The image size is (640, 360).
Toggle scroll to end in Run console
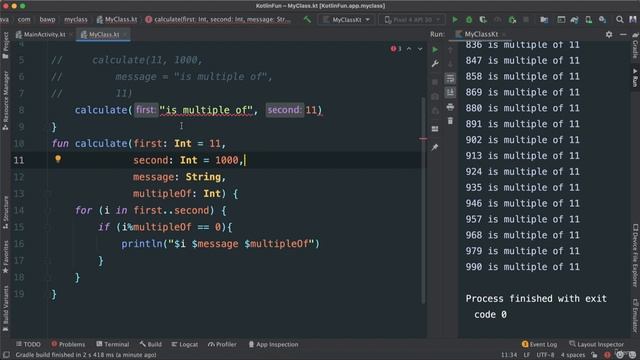(x=450, y=93)
